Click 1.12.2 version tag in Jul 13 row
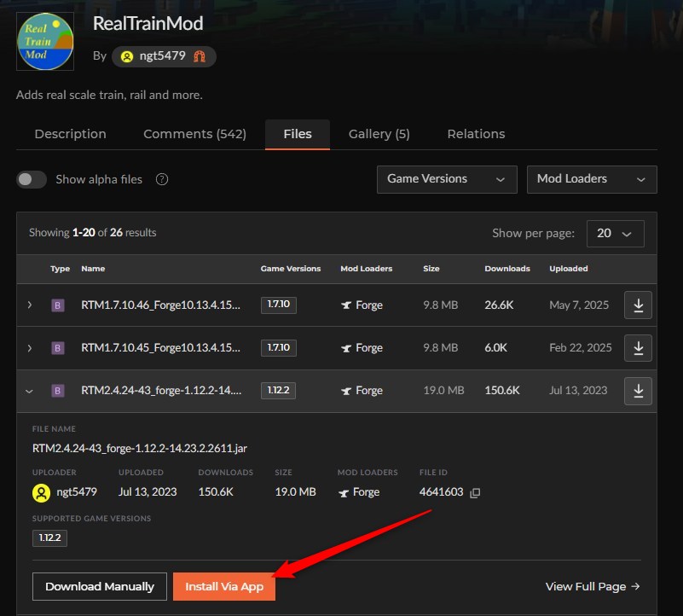The height and width of the screenshot is (616, 683). [278, 390]
